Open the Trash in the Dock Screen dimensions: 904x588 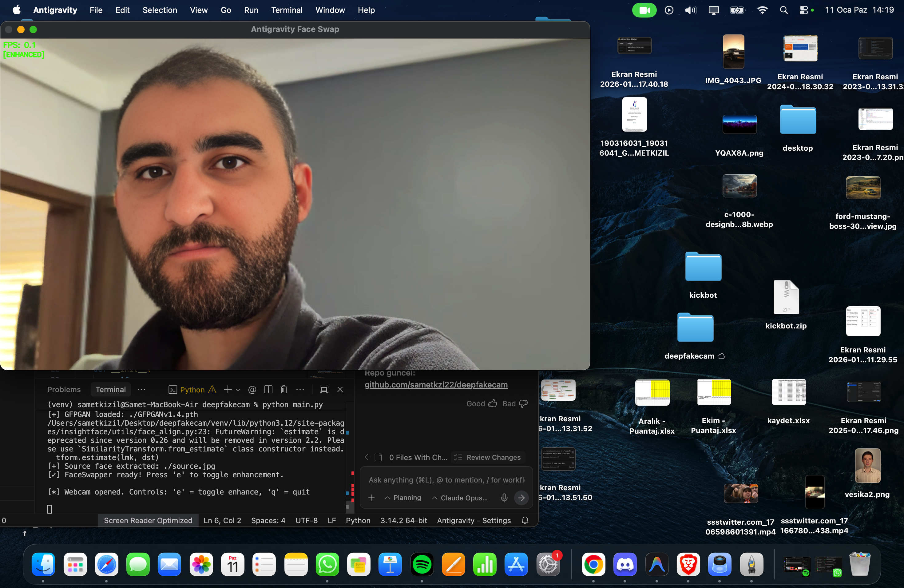click(859, 564)
